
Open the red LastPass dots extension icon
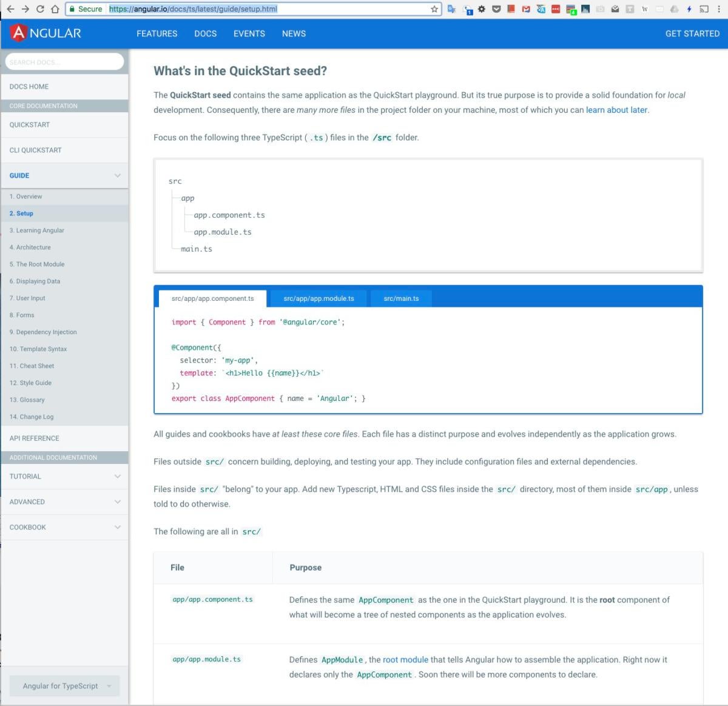pos(556,9)
